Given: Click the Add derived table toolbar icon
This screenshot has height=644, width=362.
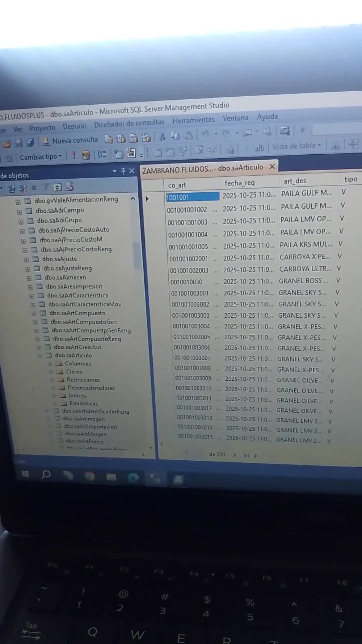Looking at the screenshot, I should tap(131, 153).
